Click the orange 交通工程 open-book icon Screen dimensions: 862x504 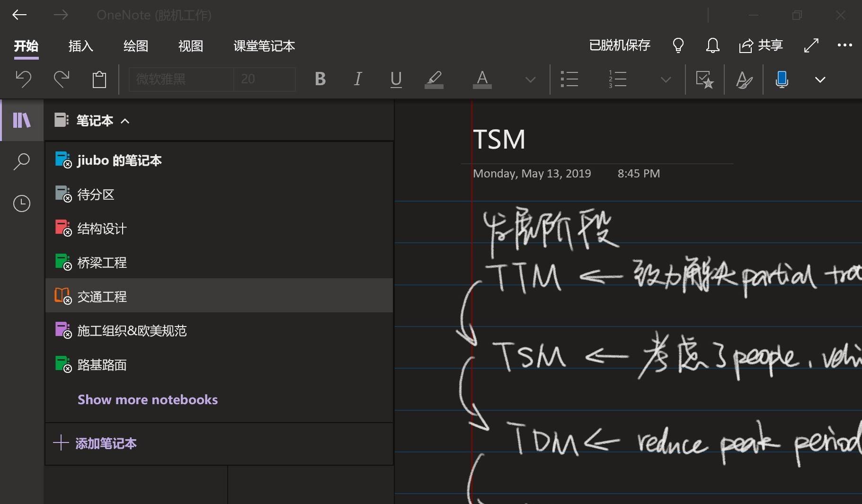(62, 296)
